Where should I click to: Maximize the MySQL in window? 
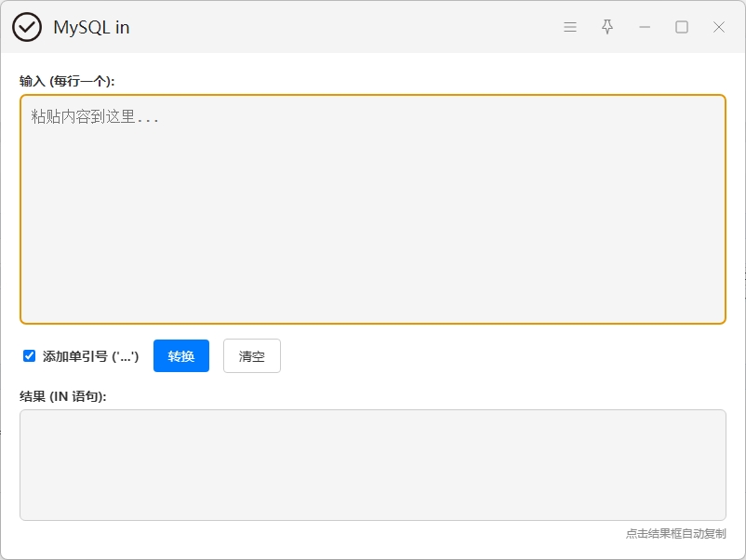coord(682,27)
